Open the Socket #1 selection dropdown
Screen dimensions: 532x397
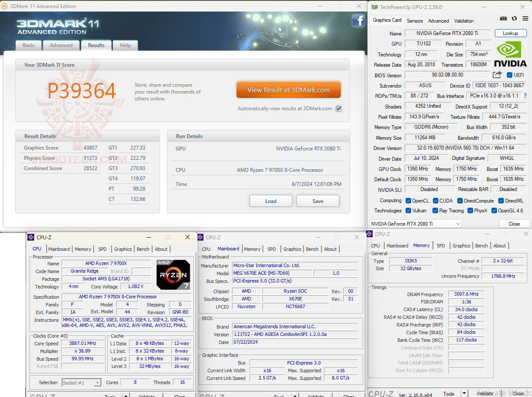click(x=82, y=383)
